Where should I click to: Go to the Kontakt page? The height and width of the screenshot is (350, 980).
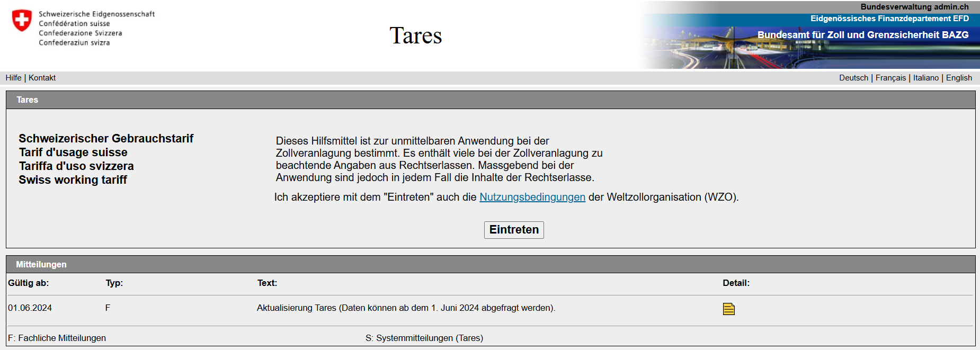42,78
